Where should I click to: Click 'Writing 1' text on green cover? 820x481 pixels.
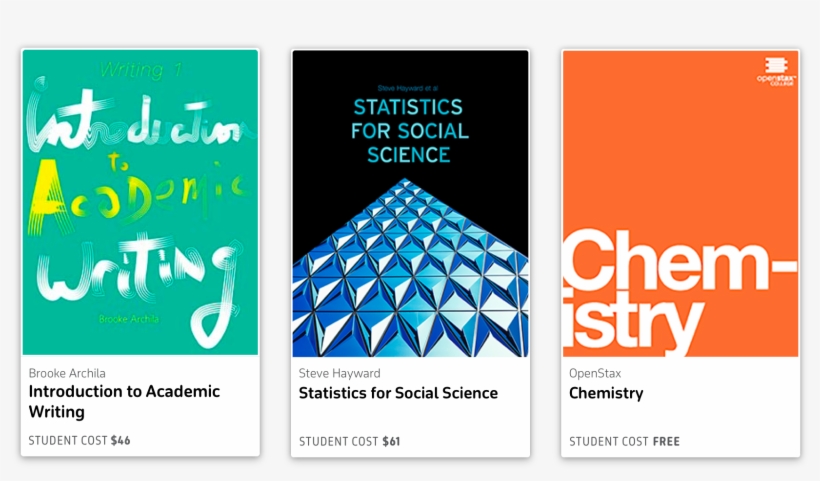tap(140, 70)
